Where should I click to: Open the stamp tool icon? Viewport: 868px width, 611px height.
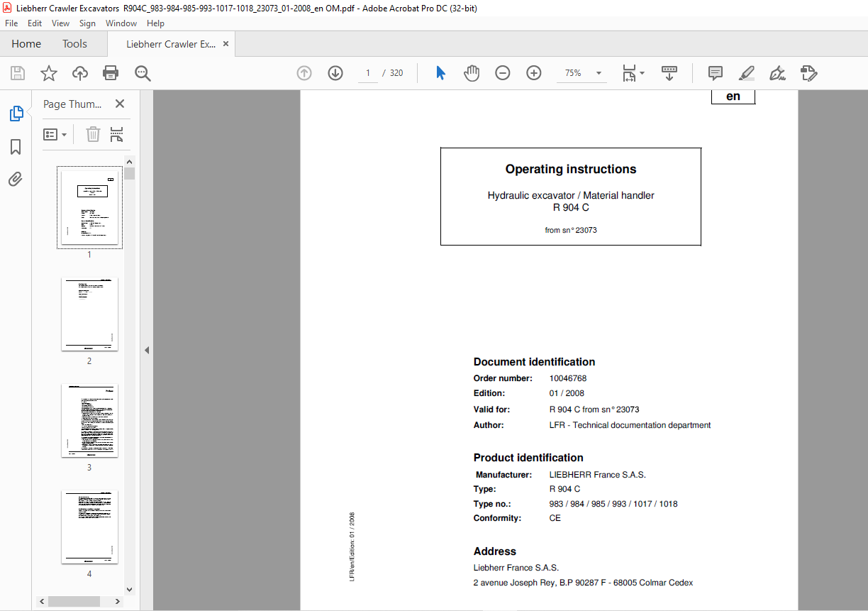tap(808, 73)
